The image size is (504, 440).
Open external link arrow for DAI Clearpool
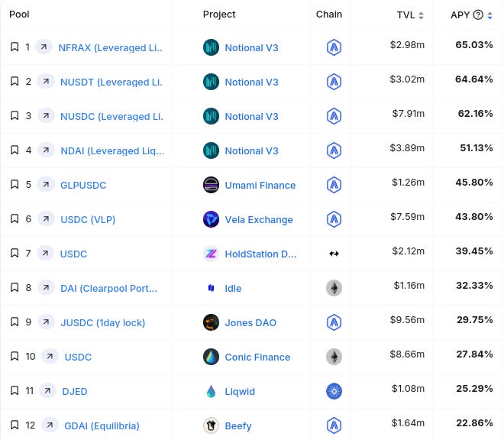[x=46, y=287]
